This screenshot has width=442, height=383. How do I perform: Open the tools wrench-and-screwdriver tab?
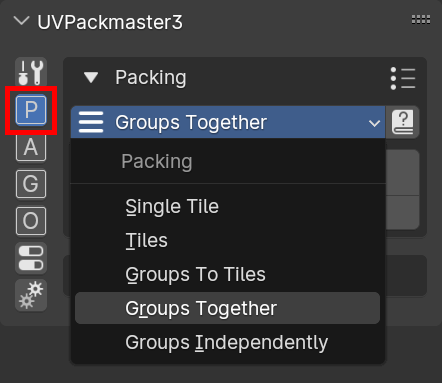click(x=31, y=72)
